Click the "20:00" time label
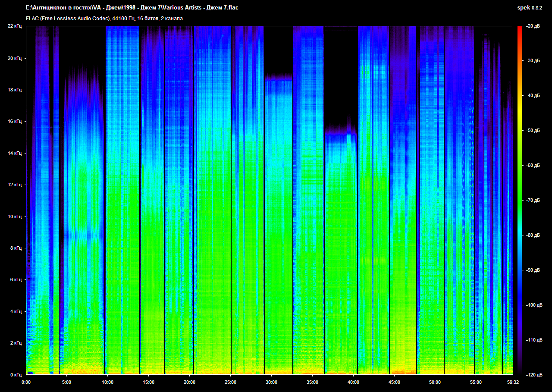 tap(189, 382)
